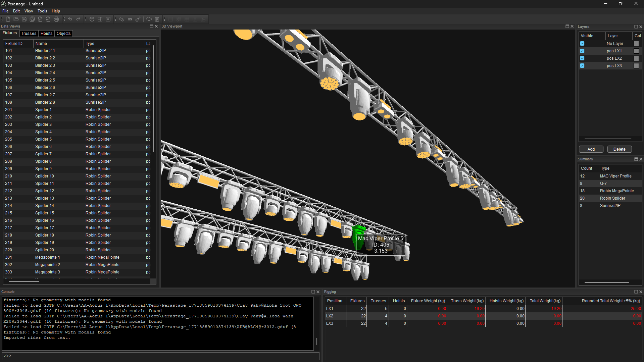644x362 pixels.
Task: Create a new file from toolbar
Action: [x=8, y=19]
